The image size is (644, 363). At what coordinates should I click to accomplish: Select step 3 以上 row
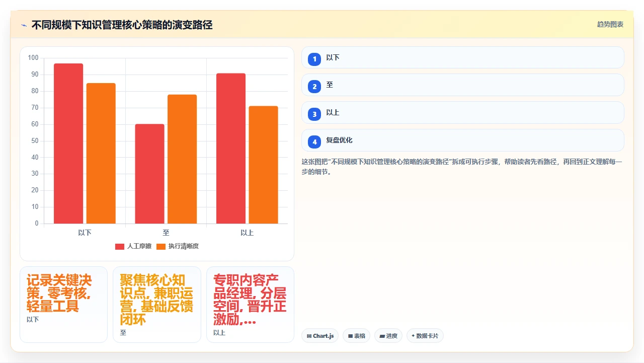point(462,113)
